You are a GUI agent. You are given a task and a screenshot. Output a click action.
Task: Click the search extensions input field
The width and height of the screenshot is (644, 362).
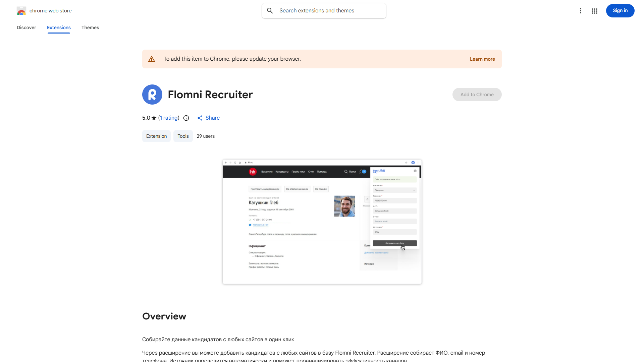[324, 10]
